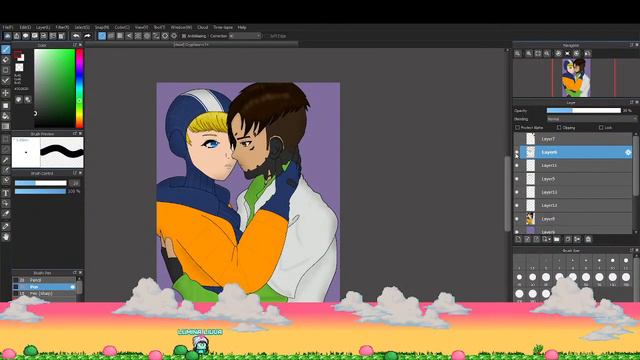Select the Bucket fill tool

[6, 116]
